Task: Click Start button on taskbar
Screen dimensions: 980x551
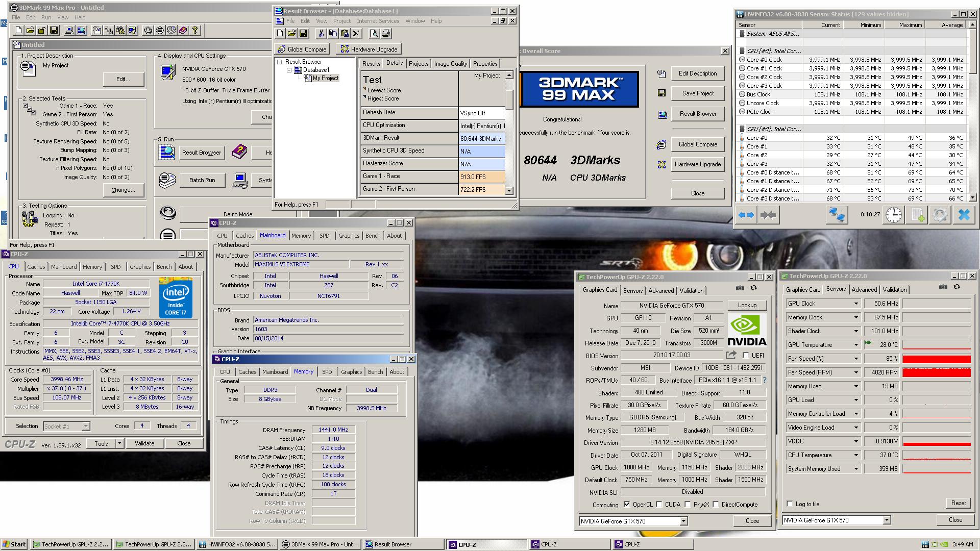Action: tap(14, 544)
